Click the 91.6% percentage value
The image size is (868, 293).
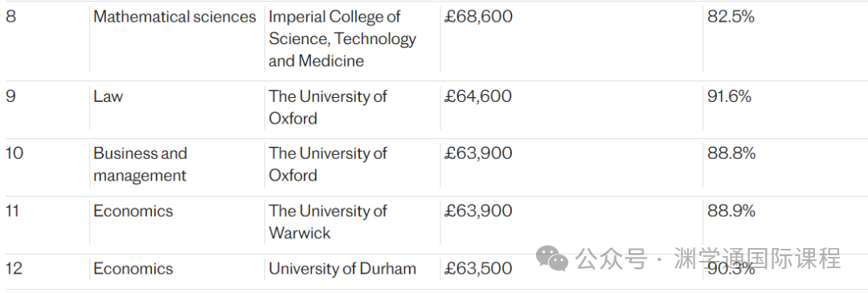tap(730, 96)
